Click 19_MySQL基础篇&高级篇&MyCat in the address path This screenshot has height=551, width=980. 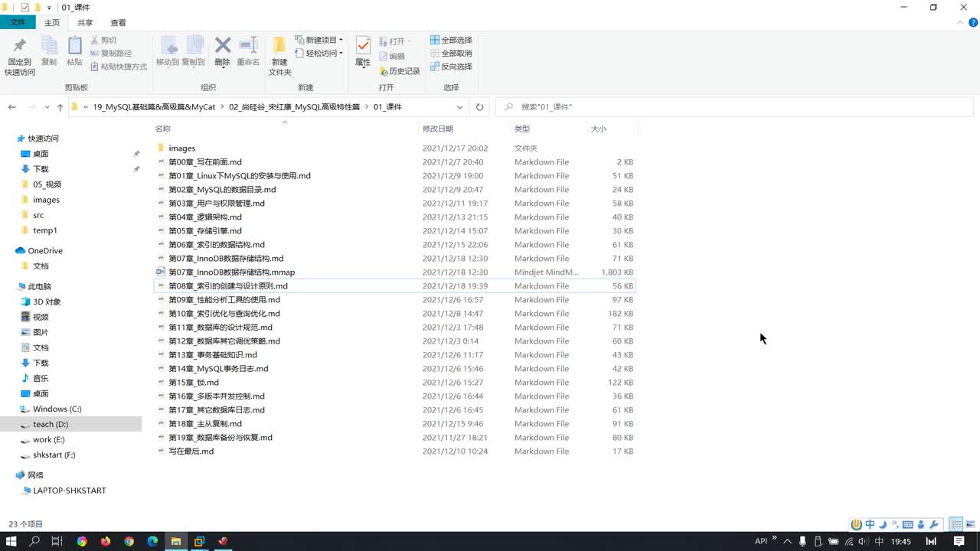154,107
